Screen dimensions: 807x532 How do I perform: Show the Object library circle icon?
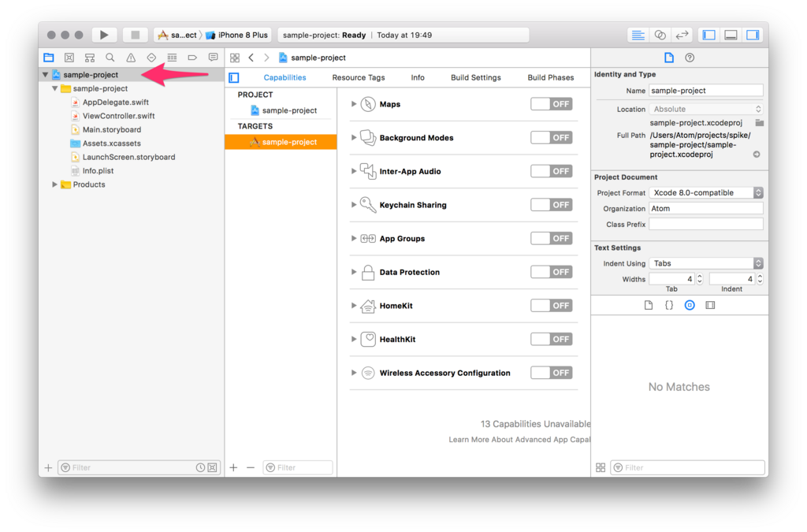(690, 305)
